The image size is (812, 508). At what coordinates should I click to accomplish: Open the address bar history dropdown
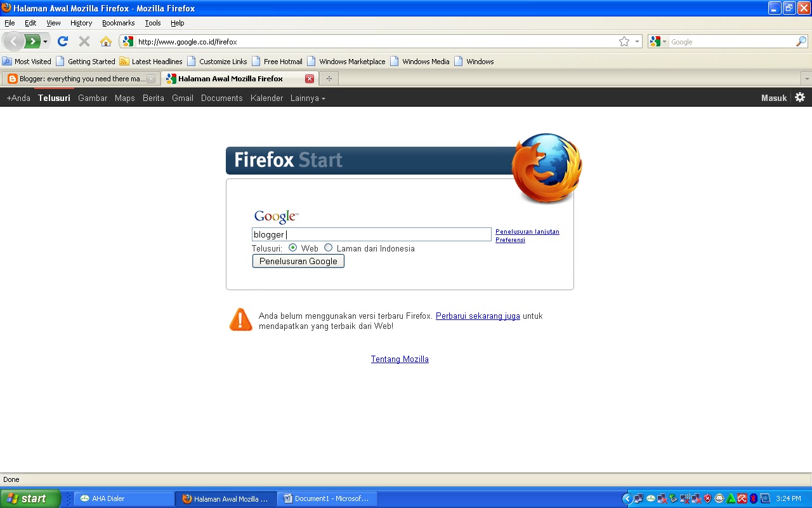pos(637,42)
